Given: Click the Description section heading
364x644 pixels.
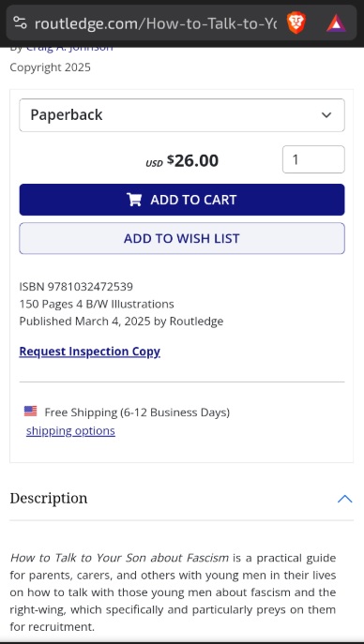Looking at the screenshot, I should [x=49, y=498].
